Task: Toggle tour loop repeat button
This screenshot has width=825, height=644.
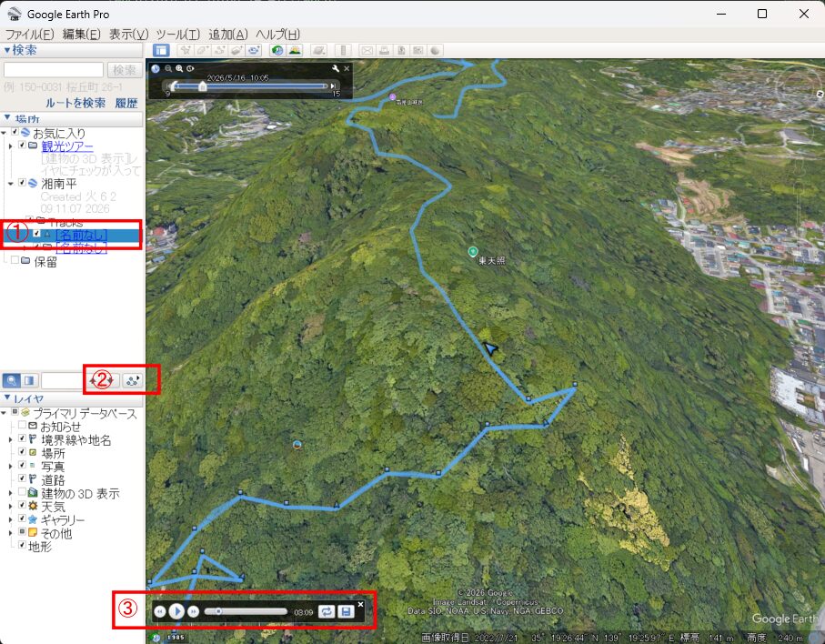Action: click(x=327, y=611)
